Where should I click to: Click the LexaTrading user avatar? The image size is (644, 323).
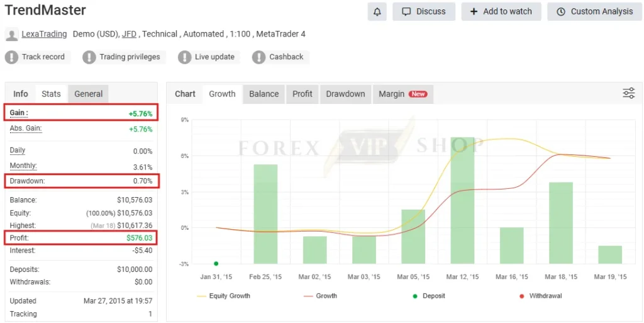(11, 35)
